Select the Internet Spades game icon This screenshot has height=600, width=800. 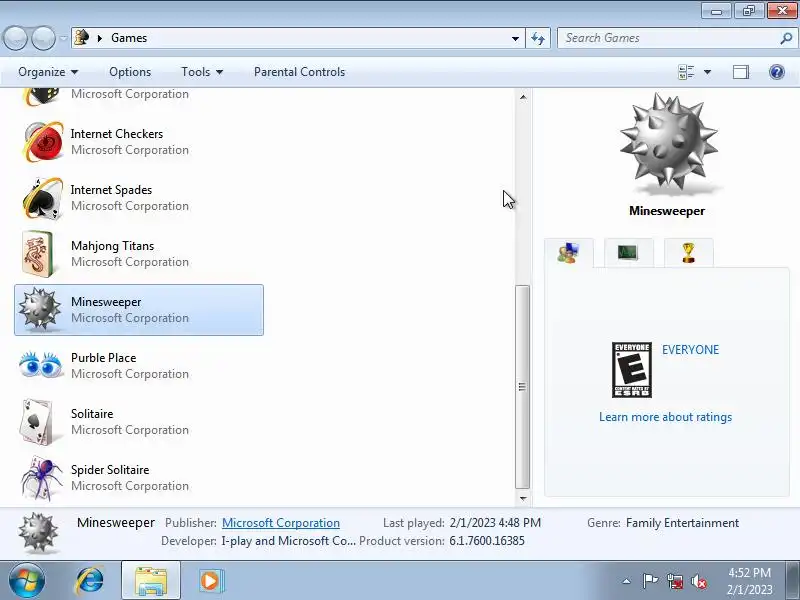pyautogui.click(x=43, y=198)
